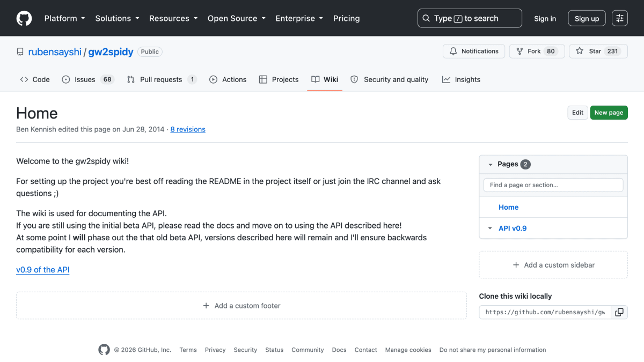
Task: Focus the Type / to search box
Action: tap(470, 18)
